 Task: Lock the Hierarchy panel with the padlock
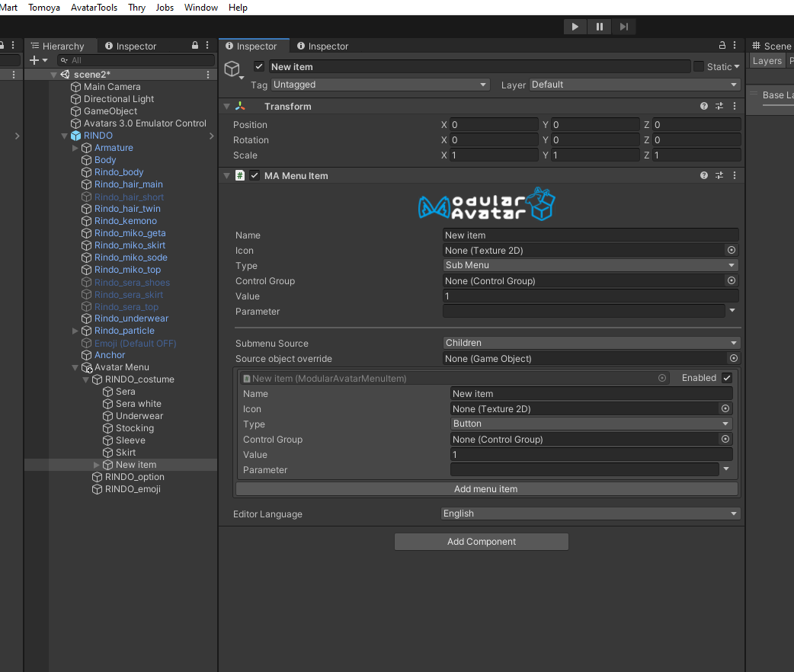[x=195, y=46]
